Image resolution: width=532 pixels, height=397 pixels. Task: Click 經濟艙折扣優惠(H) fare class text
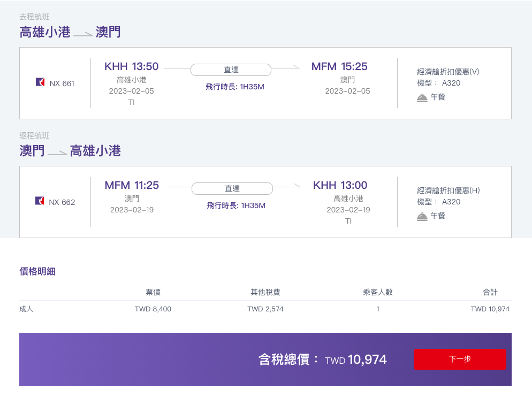coord(449,190)
